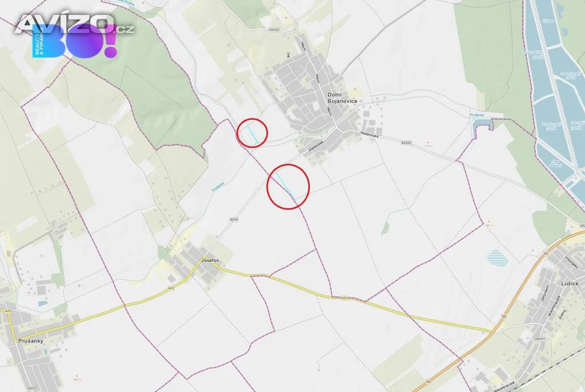Click the cyan parcel line in the upper circle
Screen dimensions: 585x392
pyautogui.click(x=253, y=134)
